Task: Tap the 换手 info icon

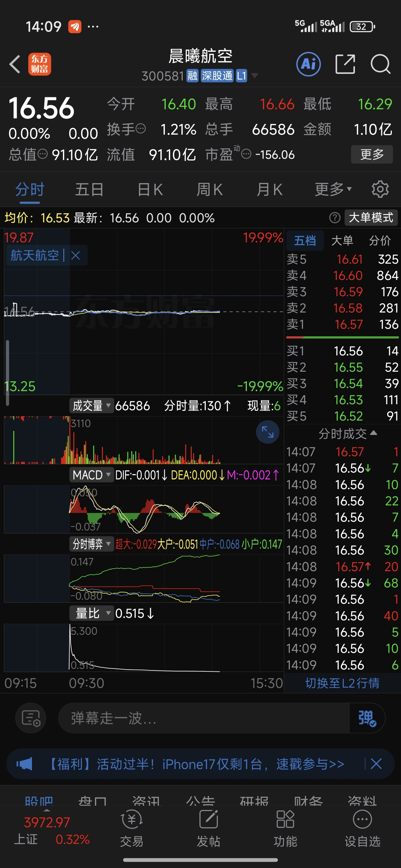Action: [x=140, y=129]
